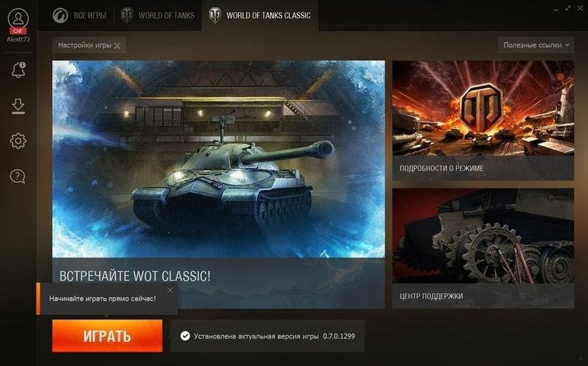Open the Подробности о режиме tile

click(483, 120)
